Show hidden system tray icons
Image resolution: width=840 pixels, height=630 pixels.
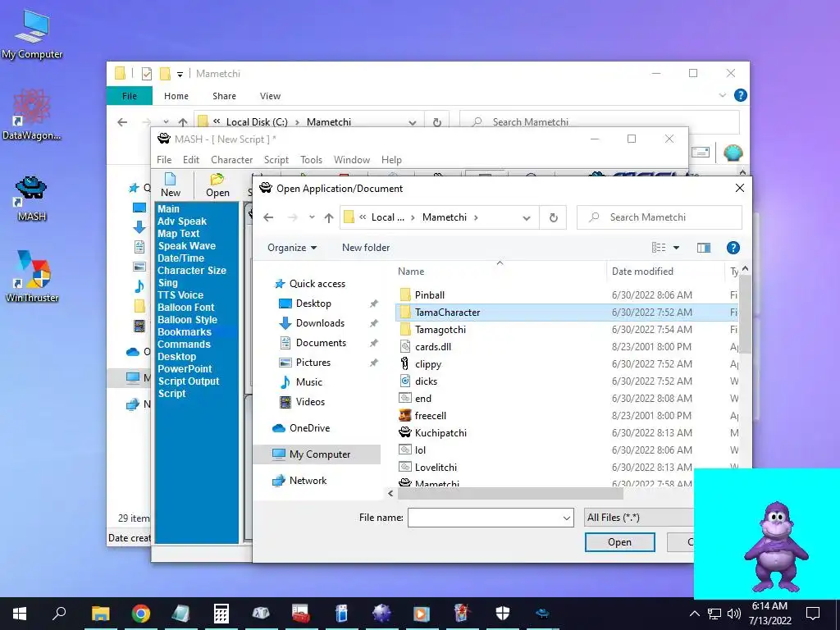coord(694,614)
